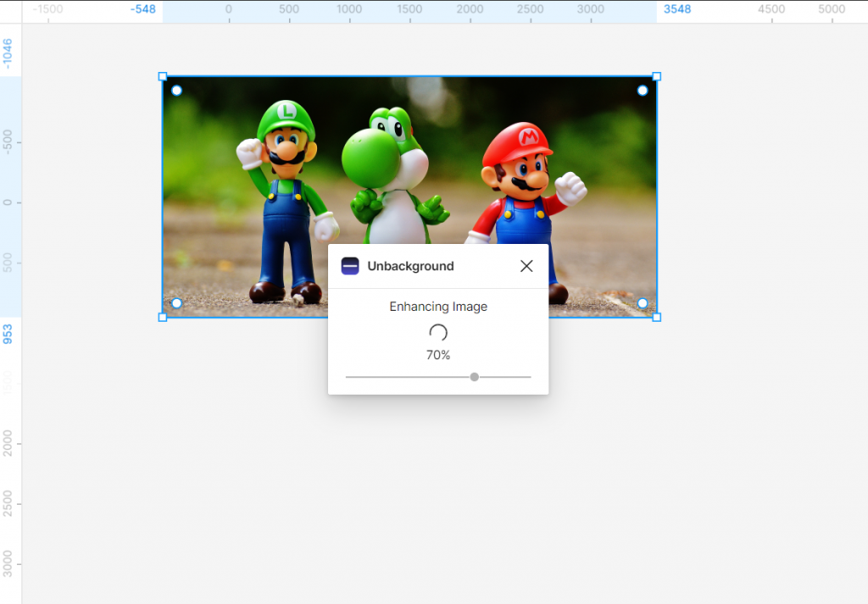Select the top-right resize handle
The height and width of the screenshot is (604, 868).
[657, 76]
